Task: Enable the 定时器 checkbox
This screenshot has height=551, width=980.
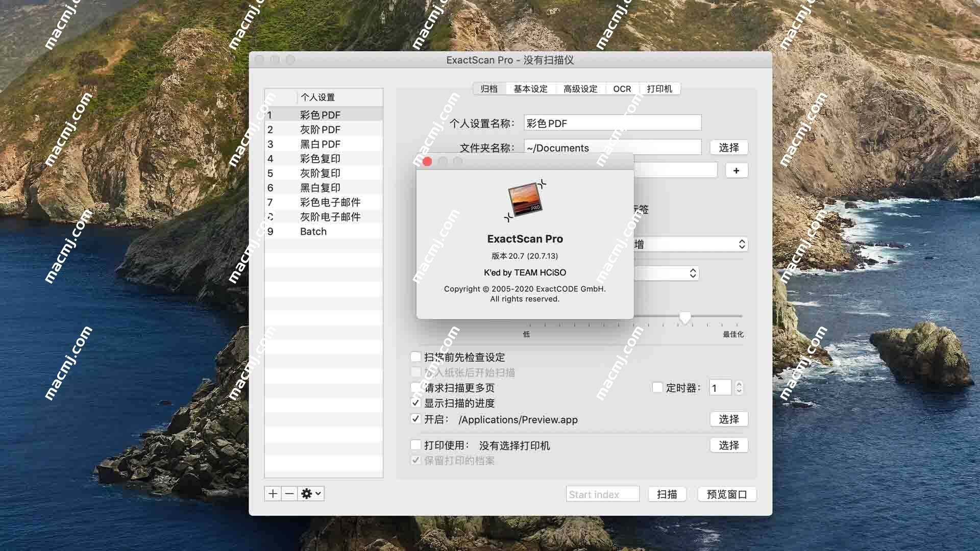Action: (x=657, y=388)
